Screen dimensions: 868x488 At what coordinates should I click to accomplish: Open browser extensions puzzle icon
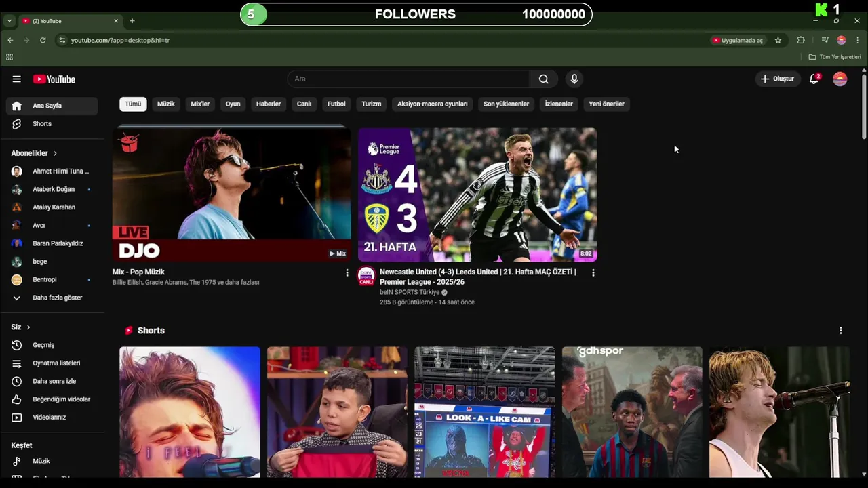pyautogui.click(x=801, y=40)
